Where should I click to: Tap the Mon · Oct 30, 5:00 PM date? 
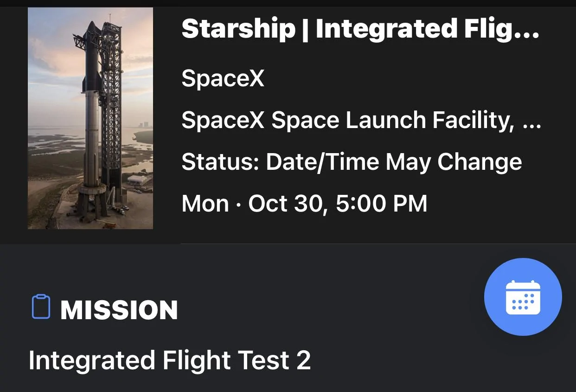click(x=304, y=204)
